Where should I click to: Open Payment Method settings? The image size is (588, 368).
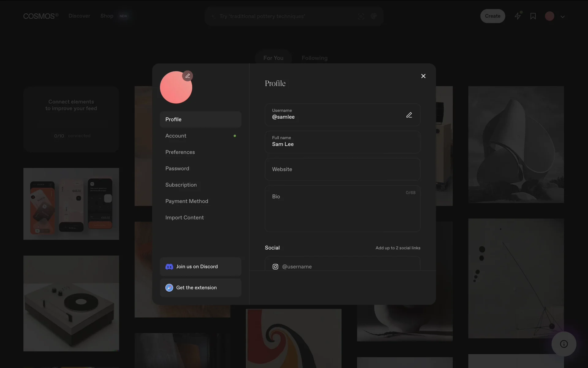point(187,201)
